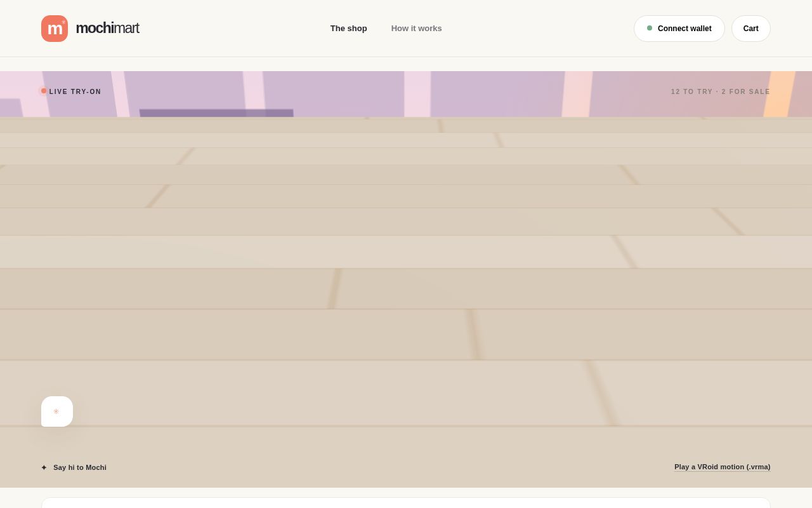Click the mochimart brand name text

pos(107,28)
